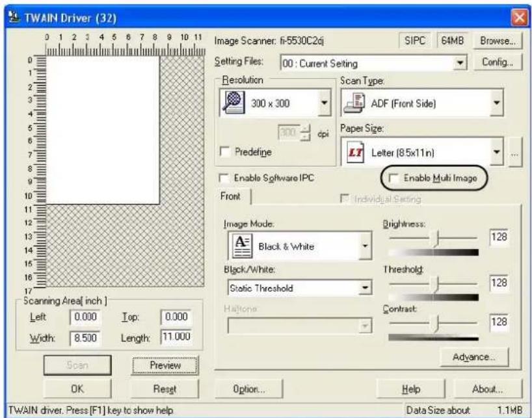Click the Help button

point(411,389)
